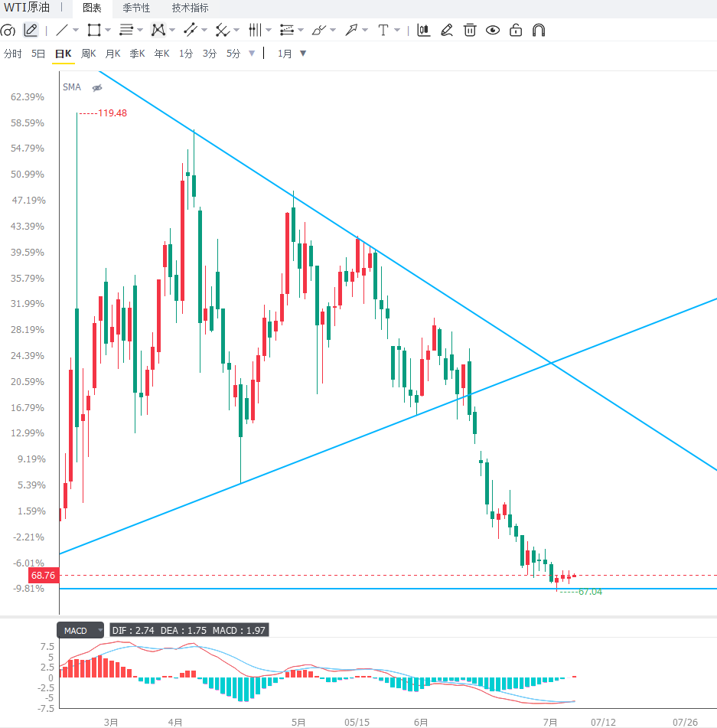Switch to the 技术指标 tab

pyautogui.click(x=190, y=8)
